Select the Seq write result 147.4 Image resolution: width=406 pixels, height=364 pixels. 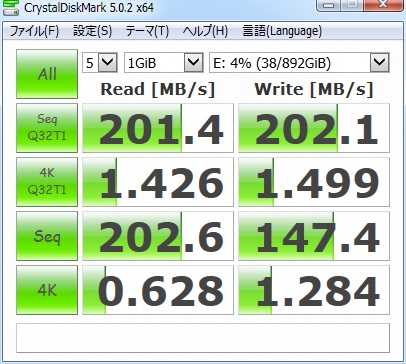(314, 236)
